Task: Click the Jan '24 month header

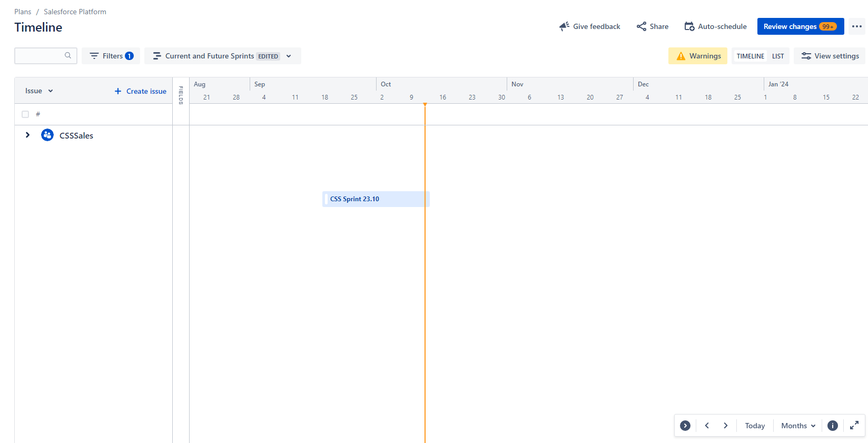Action: click(x=778, y=84)
